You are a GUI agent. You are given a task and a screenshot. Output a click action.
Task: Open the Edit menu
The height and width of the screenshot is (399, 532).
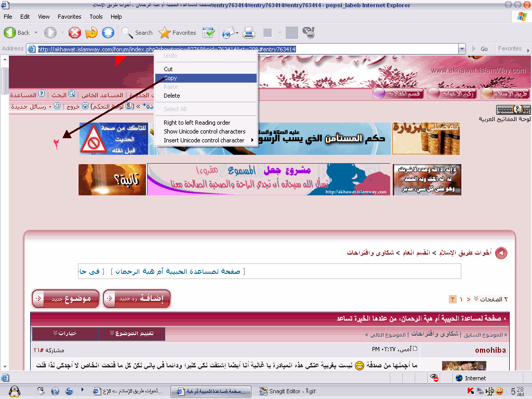click(x=25, y=17)
